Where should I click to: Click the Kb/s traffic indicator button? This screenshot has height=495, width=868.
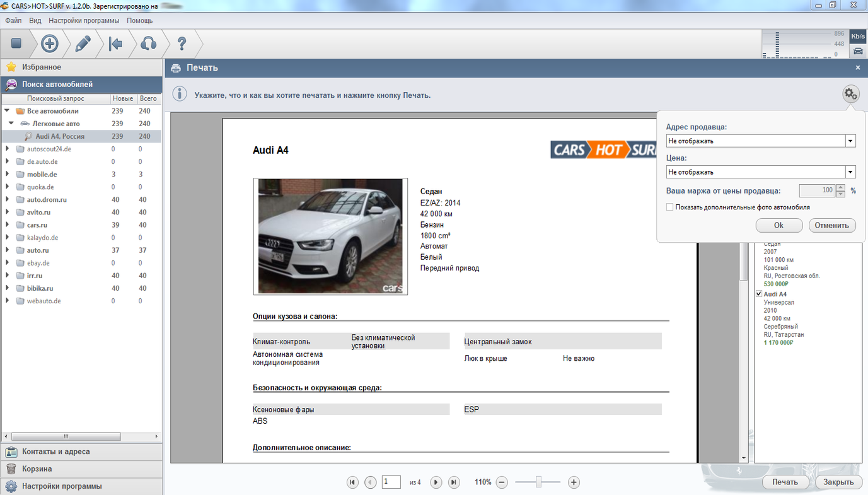[x=858, y=37]
